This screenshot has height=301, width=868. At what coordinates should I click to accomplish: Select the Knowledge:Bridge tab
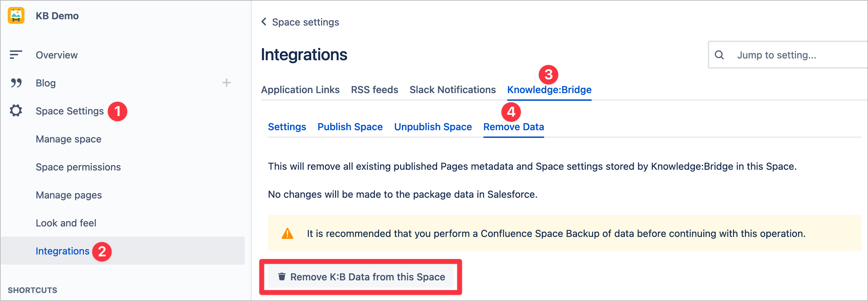[549, 90]
